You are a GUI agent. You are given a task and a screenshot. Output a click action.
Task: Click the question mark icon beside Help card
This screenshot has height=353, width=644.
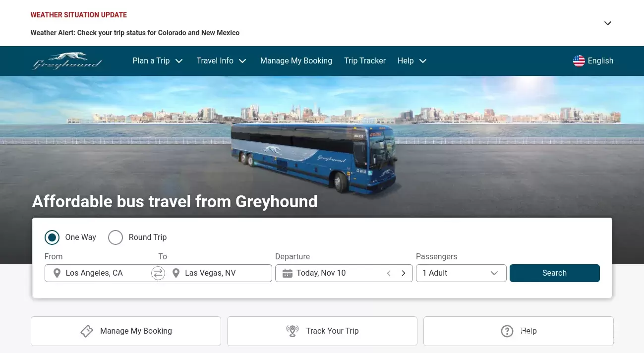507,331
